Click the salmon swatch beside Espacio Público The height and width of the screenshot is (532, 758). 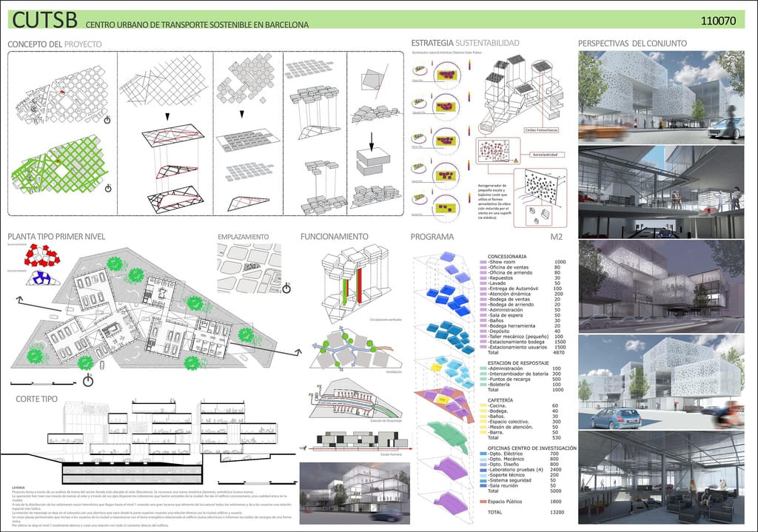pyautogui.click(x=483, y=502)
